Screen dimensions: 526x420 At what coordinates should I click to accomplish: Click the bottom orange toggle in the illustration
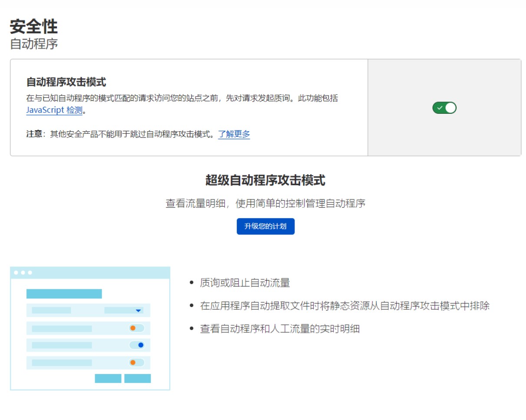pos(136,362)
